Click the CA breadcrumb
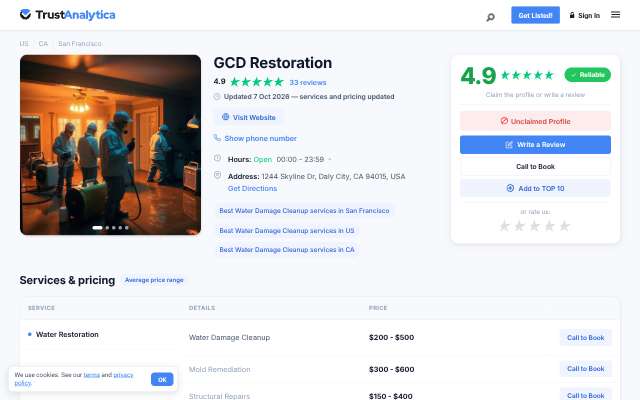Screen dimensions: 640x400 click(43, 43)
